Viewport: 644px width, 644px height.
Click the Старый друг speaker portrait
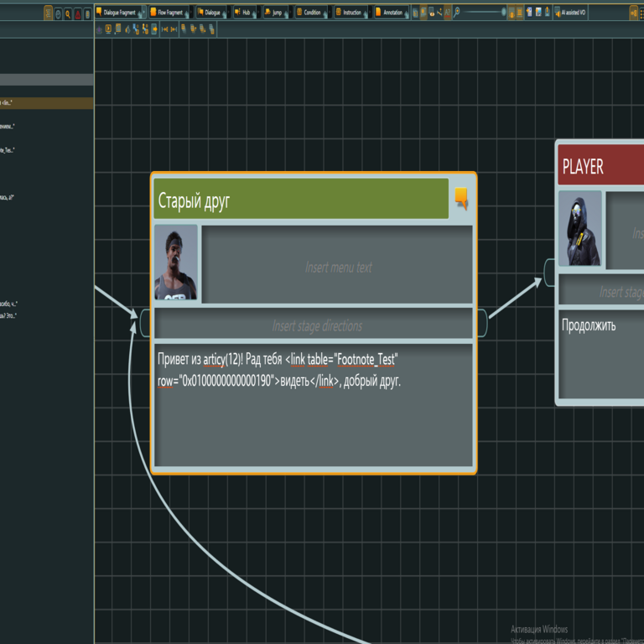point(176,262)
